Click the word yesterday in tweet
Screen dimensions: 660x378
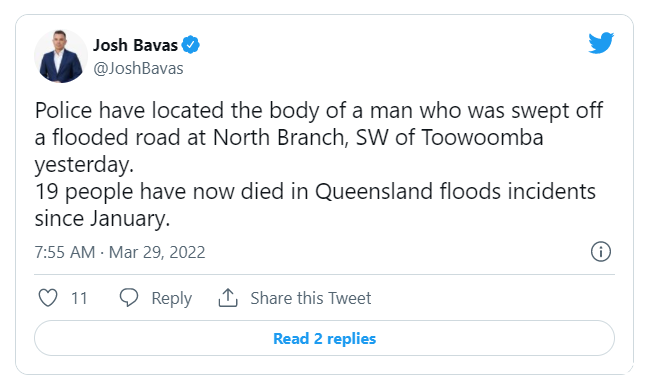84,165
